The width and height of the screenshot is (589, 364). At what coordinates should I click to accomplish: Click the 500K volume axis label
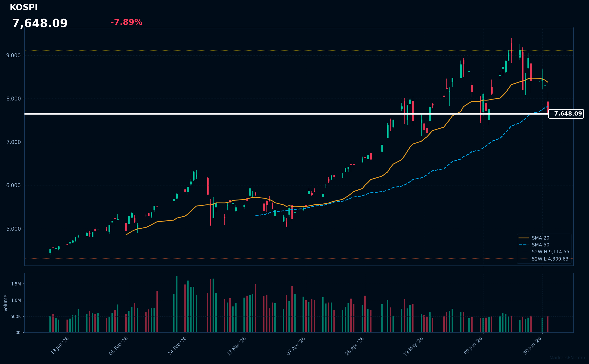[x=16, y=317]
